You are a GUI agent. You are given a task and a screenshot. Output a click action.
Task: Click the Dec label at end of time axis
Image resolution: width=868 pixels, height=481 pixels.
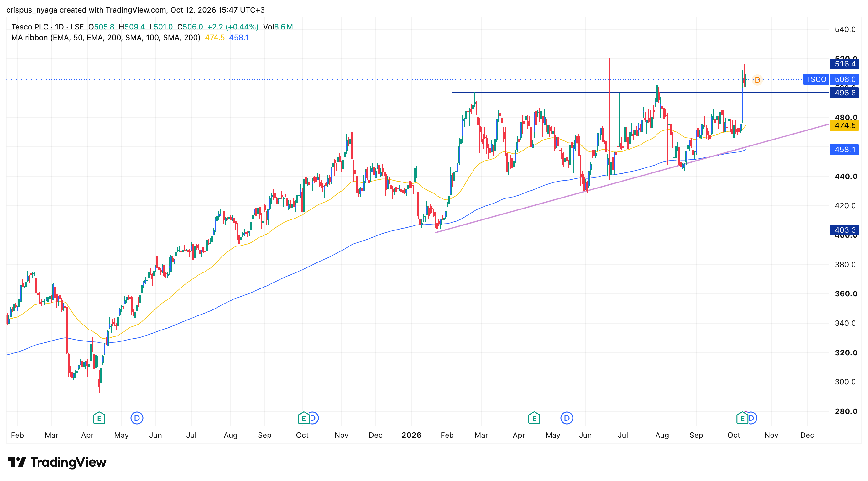[807, 435]
